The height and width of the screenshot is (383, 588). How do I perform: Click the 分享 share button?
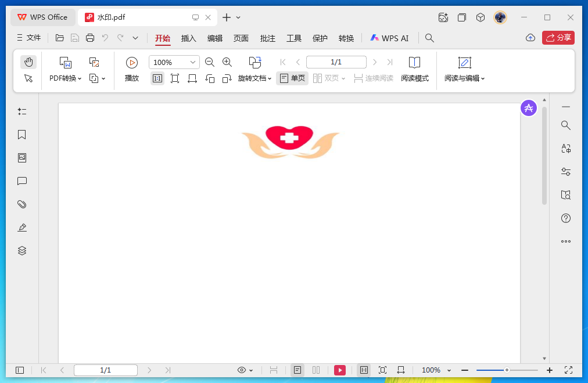pos(558,38)
